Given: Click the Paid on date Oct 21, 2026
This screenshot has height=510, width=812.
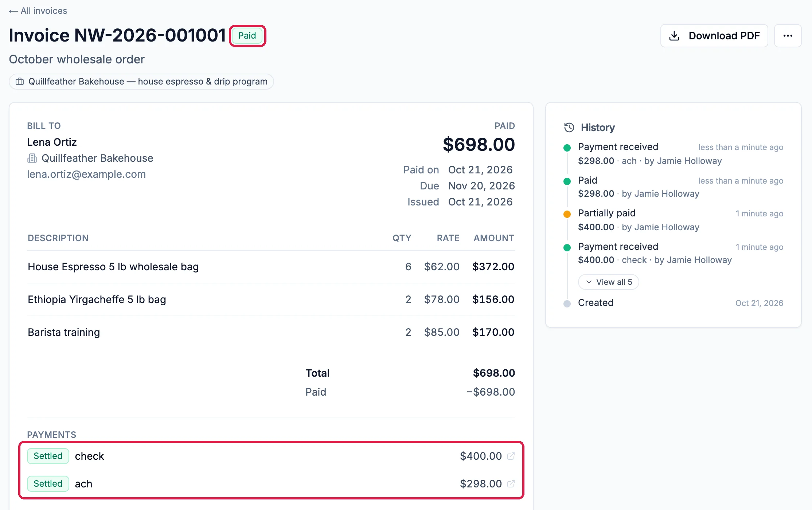Looking at the screenshot, I should (480, 170).
